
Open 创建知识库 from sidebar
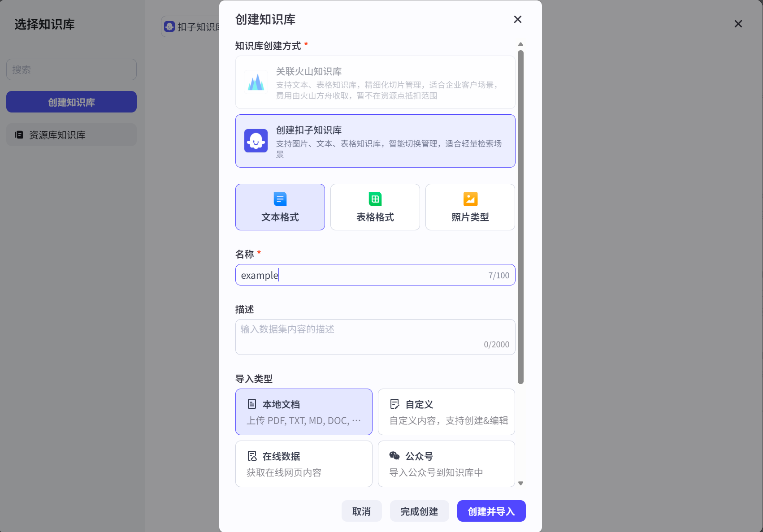tap(71, 102)
